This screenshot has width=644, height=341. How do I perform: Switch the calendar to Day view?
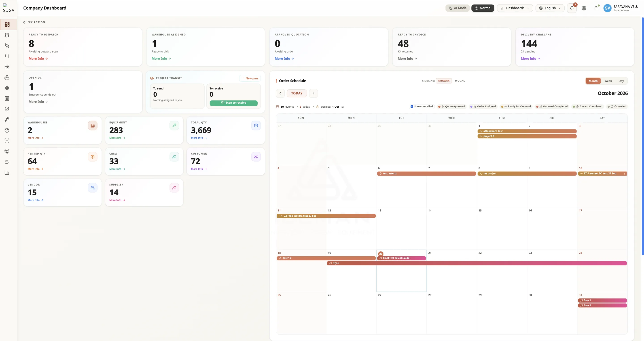click(621, 81)
